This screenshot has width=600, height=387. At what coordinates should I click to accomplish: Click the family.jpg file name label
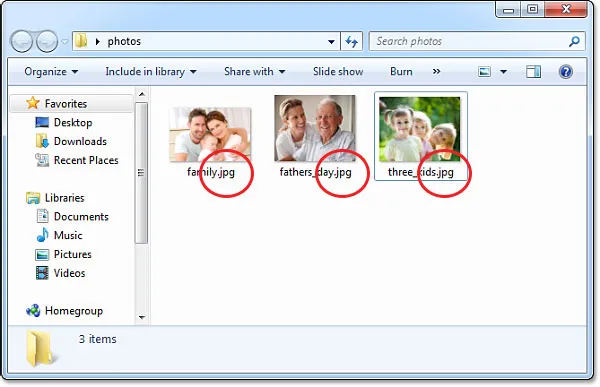point(211,172)
